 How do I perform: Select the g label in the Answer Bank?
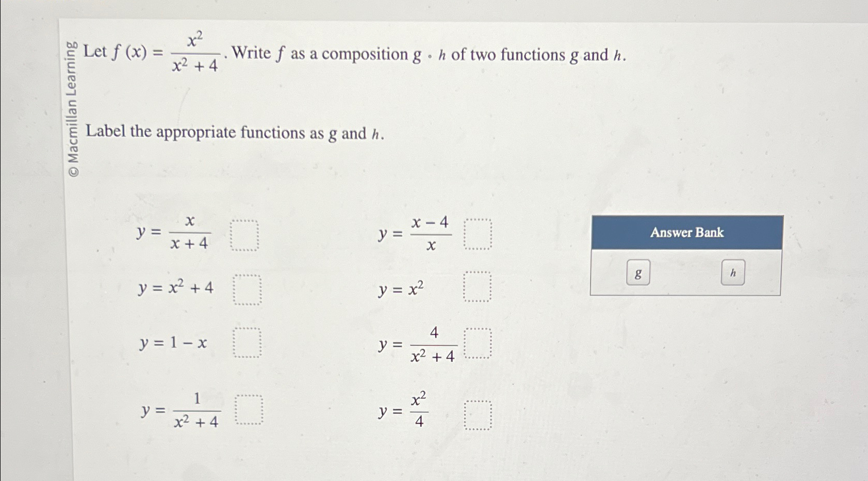pos(638,274)
